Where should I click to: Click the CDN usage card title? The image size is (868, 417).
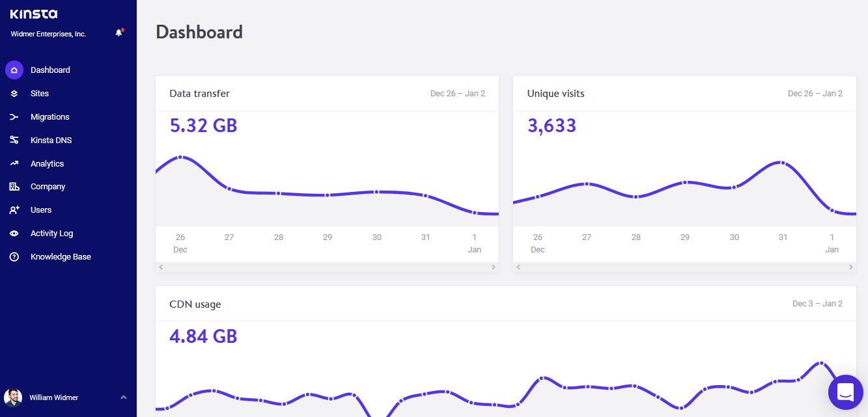pyautogui.click(x=195, y=304)
